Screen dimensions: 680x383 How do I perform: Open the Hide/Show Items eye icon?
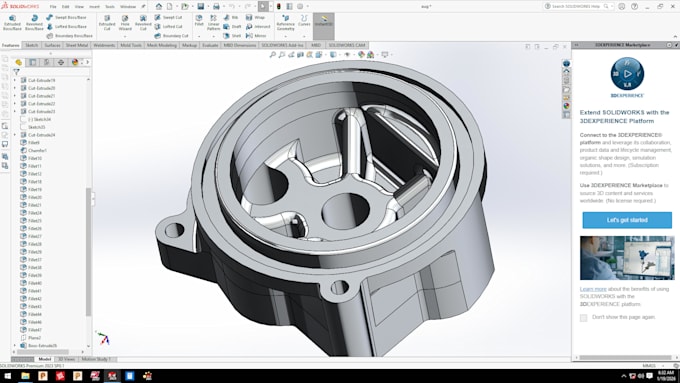point(347,55)
